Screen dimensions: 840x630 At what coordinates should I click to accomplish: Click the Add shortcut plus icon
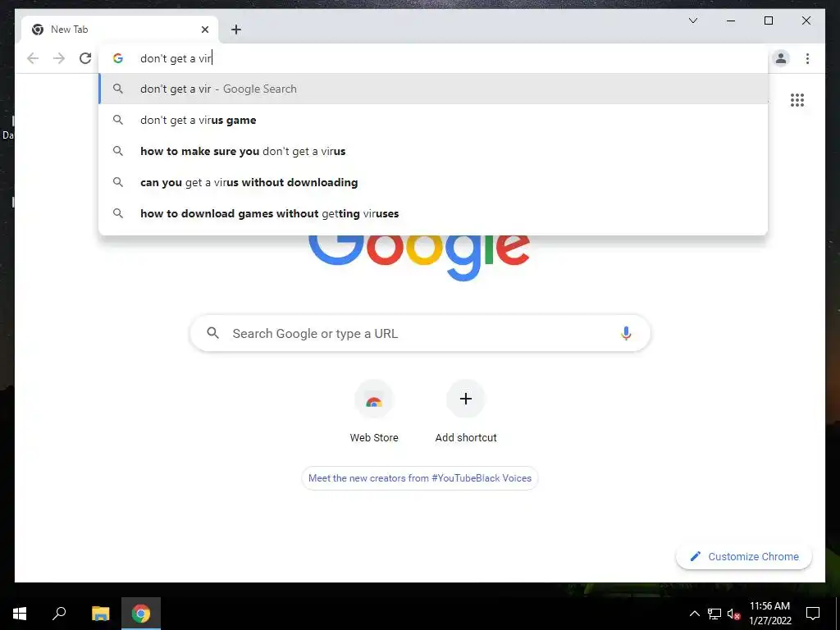point(466,399)
